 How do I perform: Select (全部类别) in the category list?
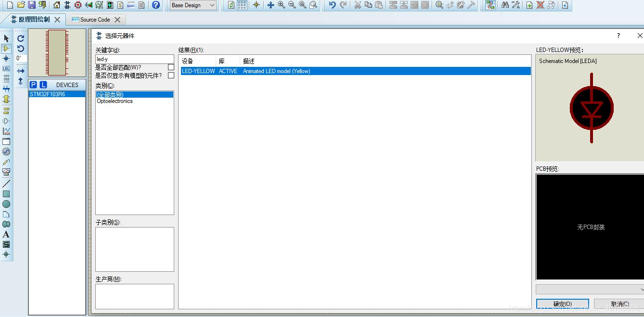tap(135, 95)
